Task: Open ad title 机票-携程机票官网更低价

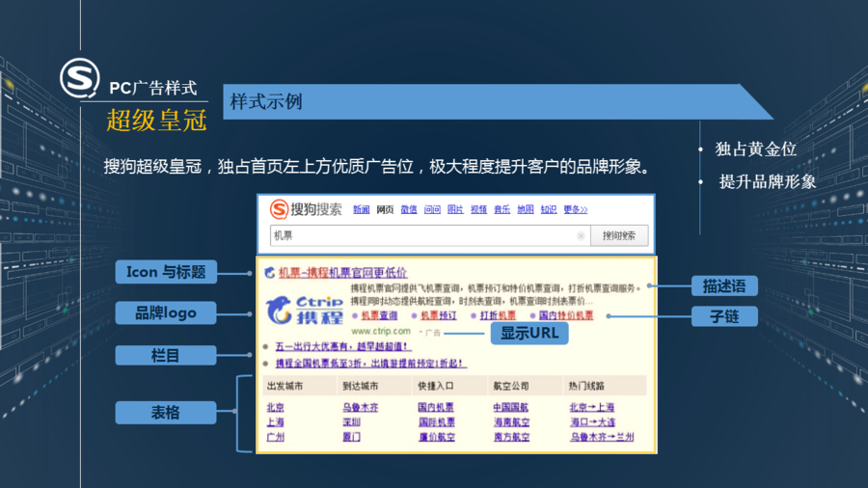Action: click(342, 273)
